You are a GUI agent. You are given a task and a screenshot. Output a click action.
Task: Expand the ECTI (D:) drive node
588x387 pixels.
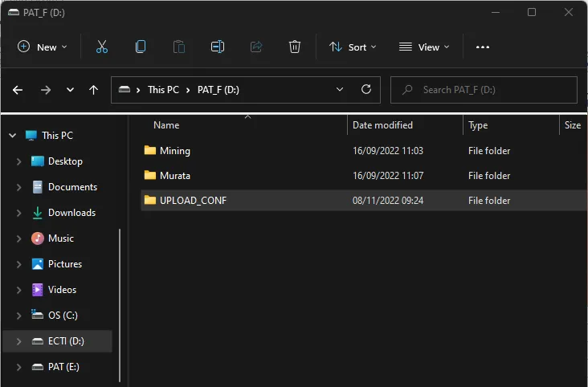pyautogui.click(x=18, y=341)
